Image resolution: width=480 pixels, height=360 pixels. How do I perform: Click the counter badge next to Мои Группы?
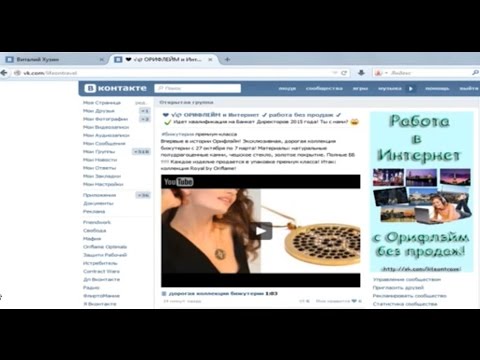pos(141,152)
